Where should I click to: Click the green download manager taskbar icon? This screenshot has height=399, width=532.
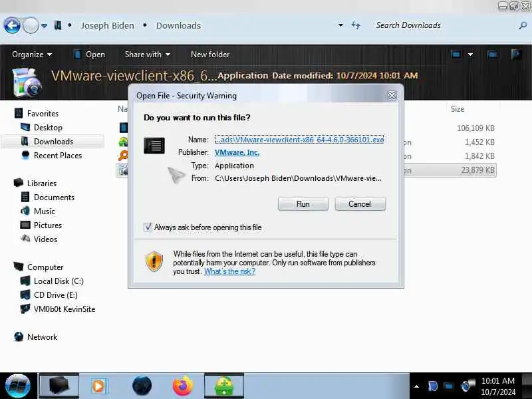click(x=224, y=386)
